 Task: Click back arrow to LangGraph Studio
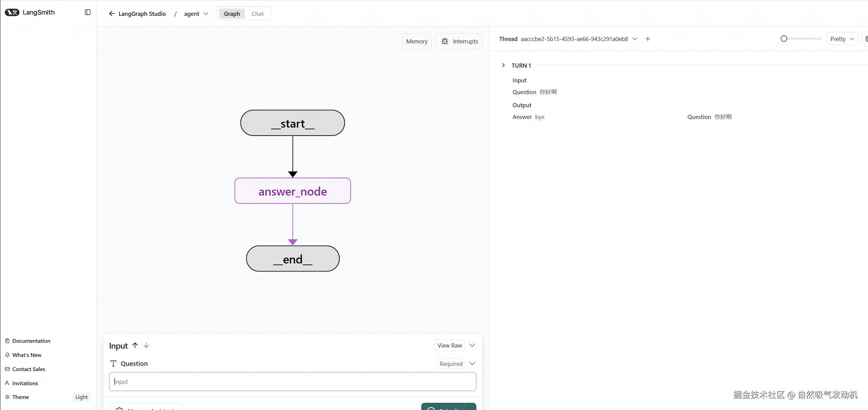point(112,14)
